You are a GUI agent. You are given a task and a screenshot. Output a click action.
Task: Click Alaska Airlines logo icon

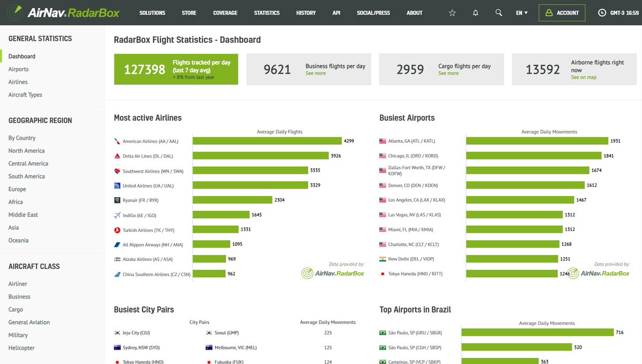point(117,259)
